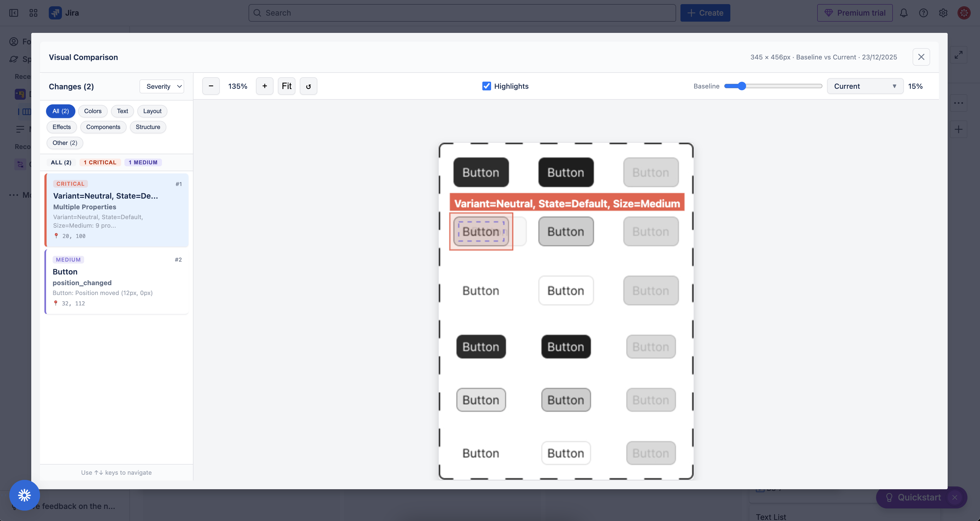Image resolution: width=980 pixels, height=521 pixels.
Task: Select the Layout filter tab
Action: tap(152, 111)
